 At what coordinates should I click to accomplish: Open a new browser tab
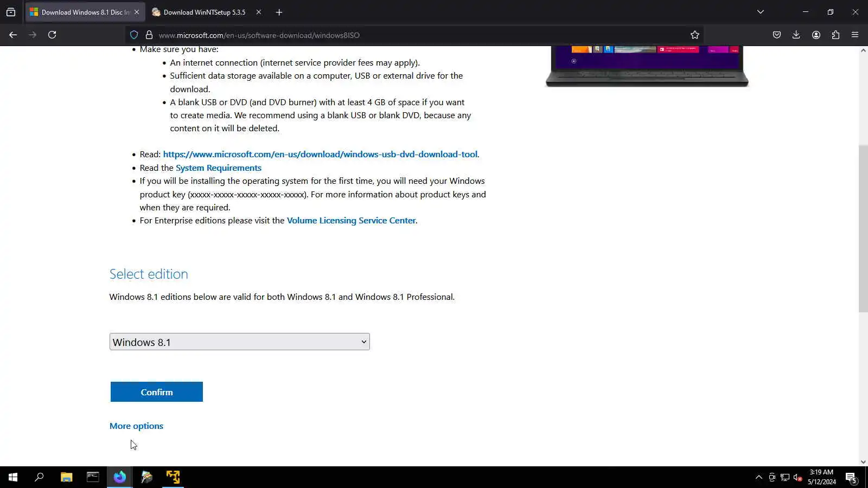pyautogui.click(x=279, y=12)
